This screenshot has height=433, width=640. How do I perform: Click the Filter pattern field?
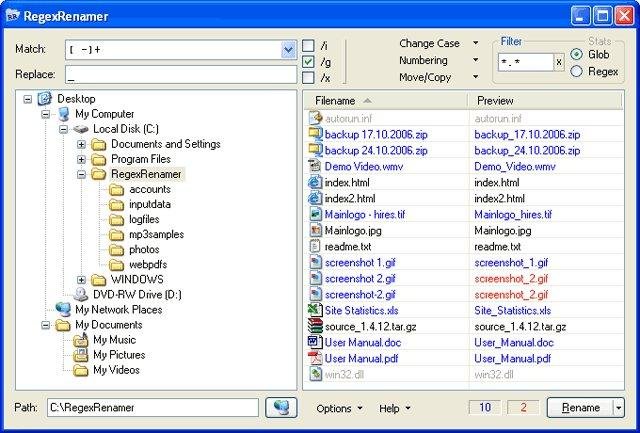click(526, 62)
